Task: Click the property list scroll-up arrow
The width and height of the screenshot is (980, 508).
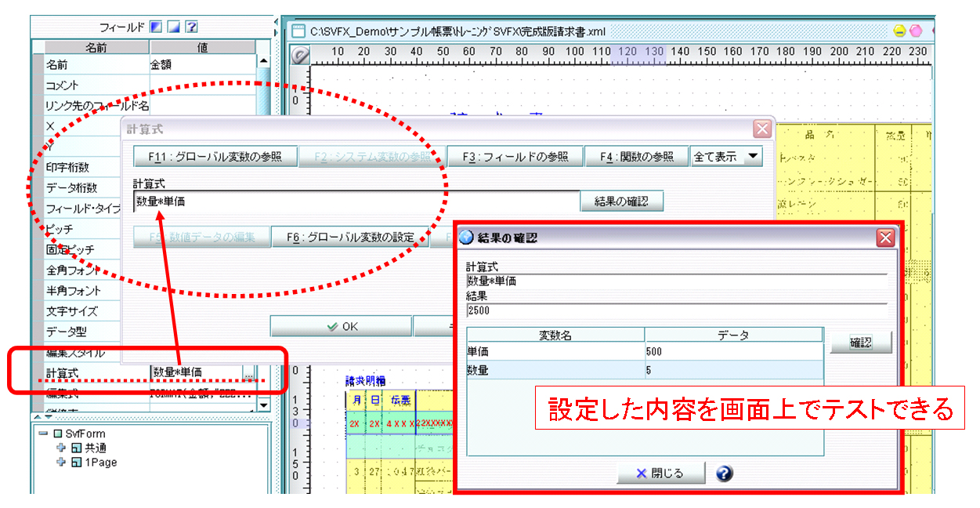Action: pyautogui.click(x=263, y=60)
